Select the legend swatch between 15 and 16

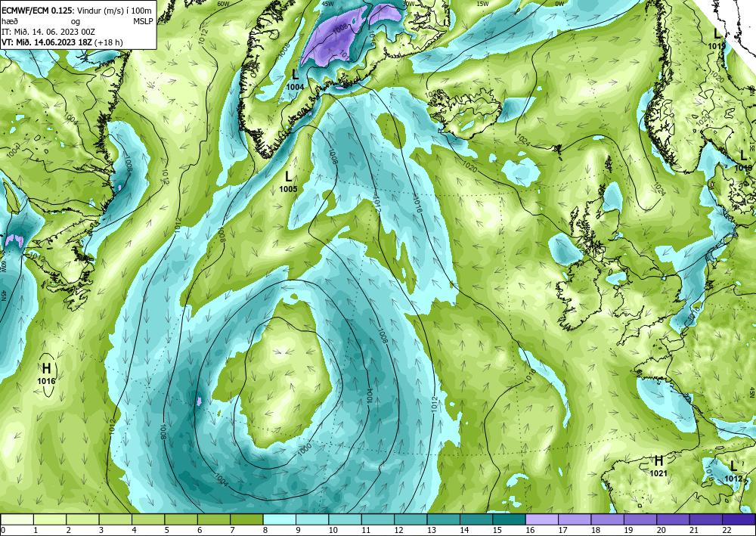click(509, 519)
